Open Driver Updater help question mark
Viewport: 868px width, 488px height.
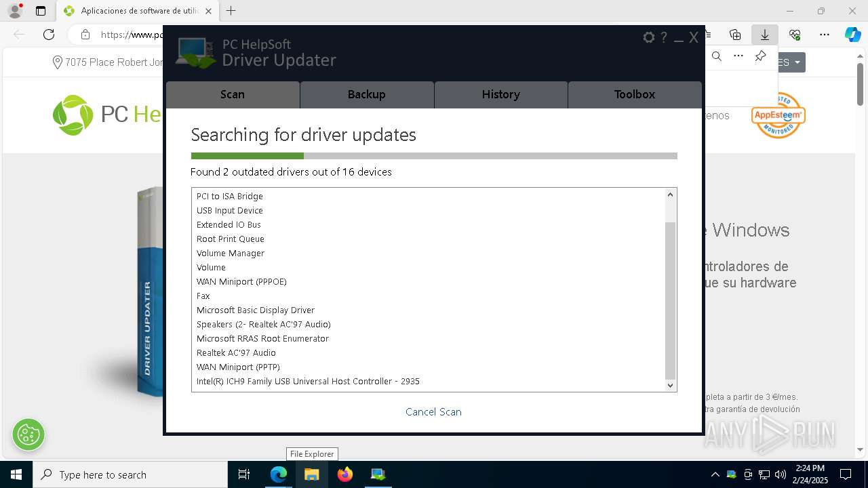pos(664,38)
